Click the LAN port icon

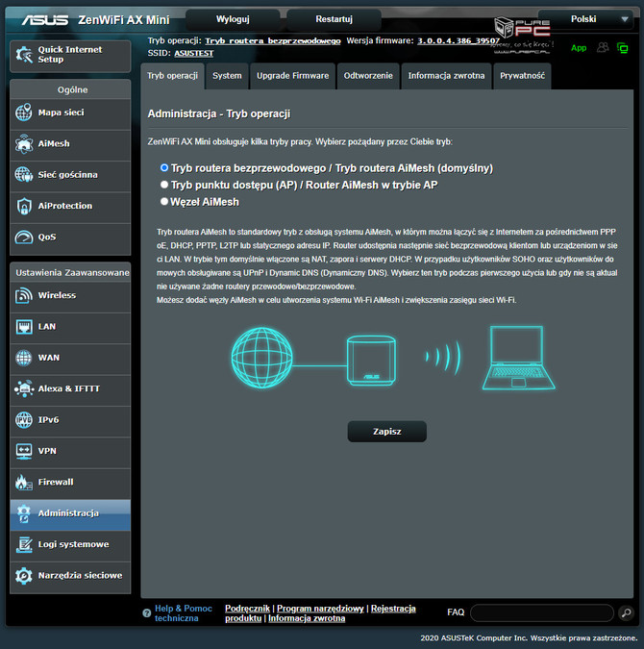[x=24, y=327]
